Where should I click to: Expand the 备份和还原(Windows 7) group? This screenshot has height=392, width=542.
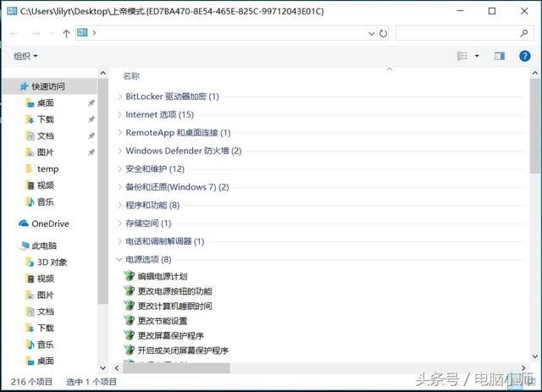pos(119,187)
